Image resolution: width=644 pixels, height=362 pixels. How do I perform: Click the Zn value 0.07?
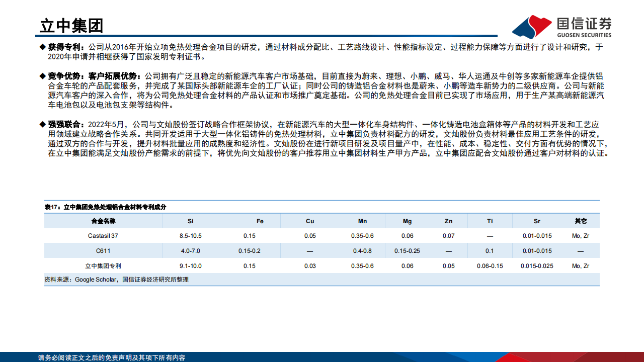coord(448,236)
